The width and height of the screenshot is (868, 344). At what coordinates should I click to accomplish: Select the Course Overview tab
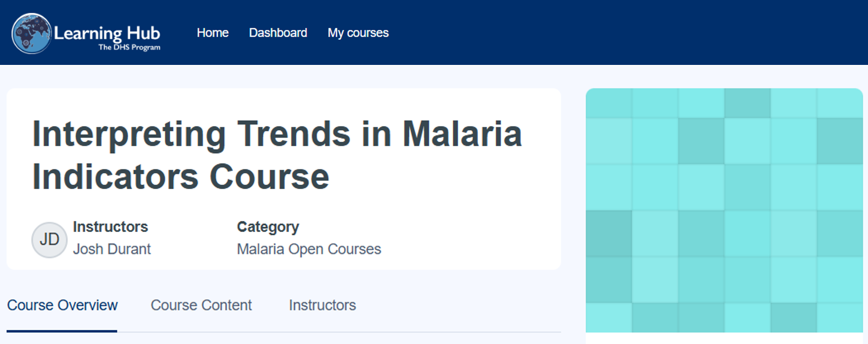[x=62, y=305]
